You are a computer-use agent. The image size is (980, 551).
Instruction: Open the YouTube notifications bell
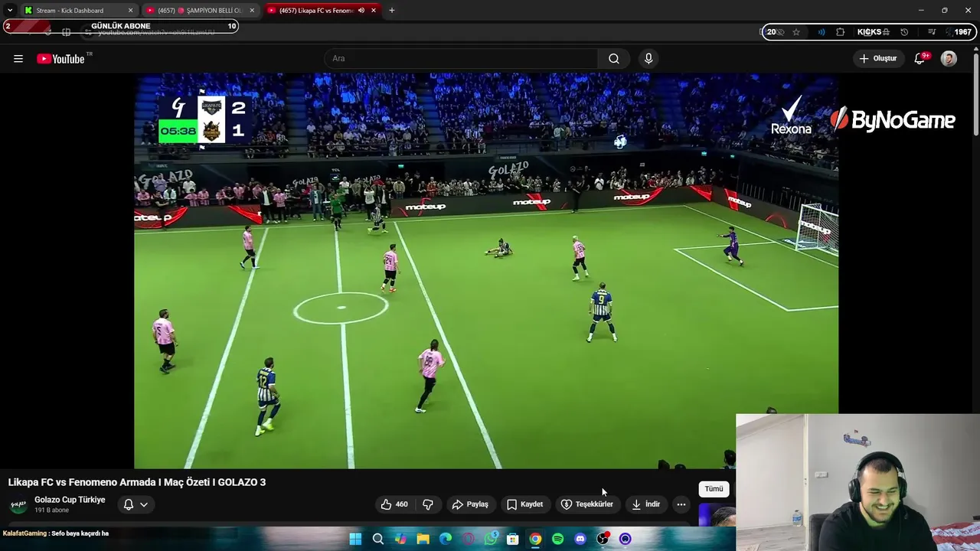point(920,59)
